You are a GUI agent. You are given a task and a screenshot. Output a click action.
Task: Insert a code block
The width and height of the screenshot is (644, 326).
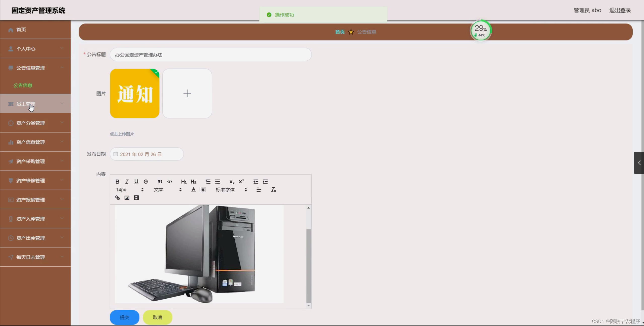(170, 182)
